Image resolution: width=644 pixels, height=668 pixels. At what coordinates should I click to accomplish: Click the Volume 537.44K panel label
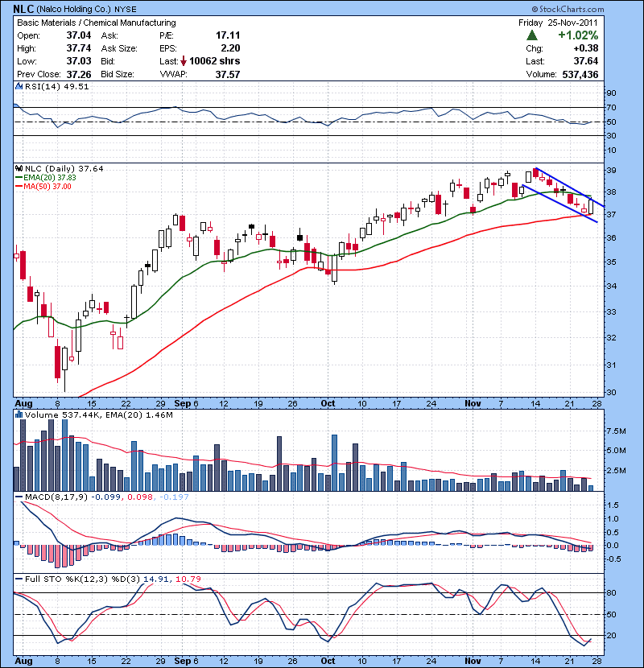pyautogui.click(x=61, y=414)
